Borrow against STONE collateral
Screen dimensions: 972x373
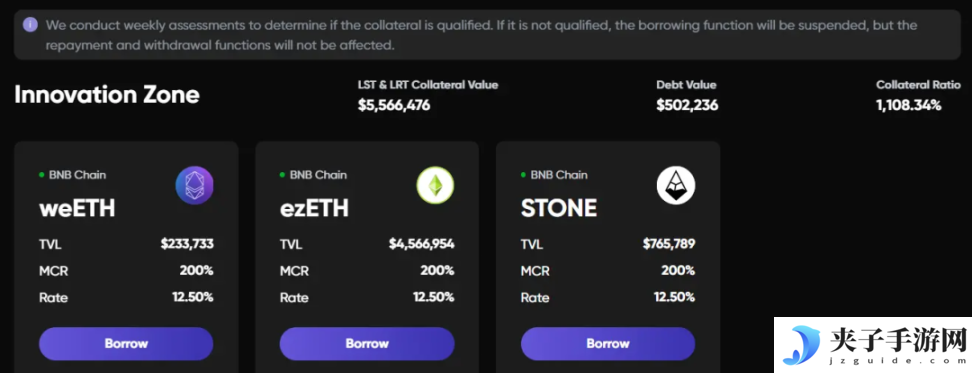point(608,344)
